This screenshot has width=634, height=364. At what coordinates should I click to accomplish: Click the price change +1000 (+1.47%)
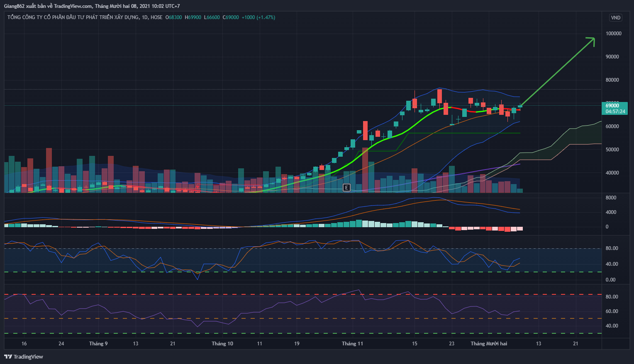pos(258,17)
